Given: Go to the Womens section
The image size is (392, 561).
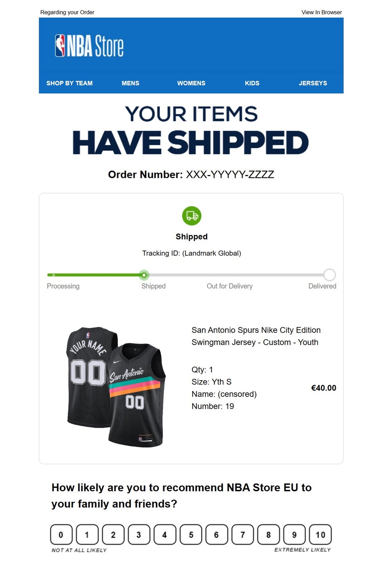Looking at the screenshot, I should pyautogui.click(x=191, y=83).
